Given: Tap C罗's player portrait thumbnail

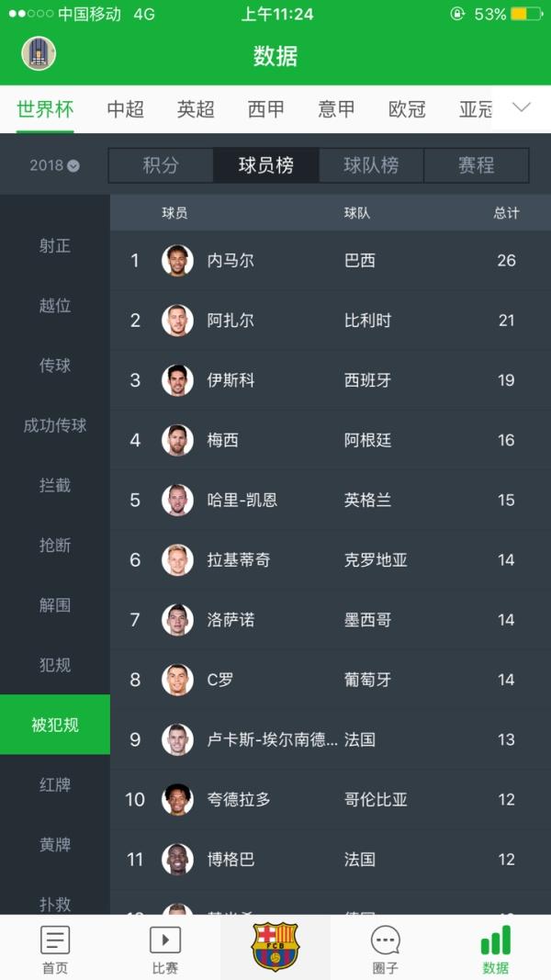Looking at the screenshot, I should click(177, 679).
